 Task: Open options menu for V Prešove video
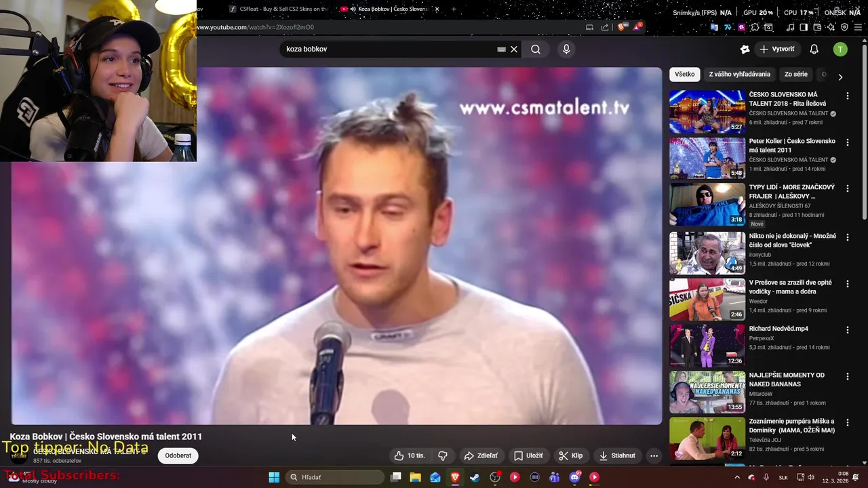point(847,283)
